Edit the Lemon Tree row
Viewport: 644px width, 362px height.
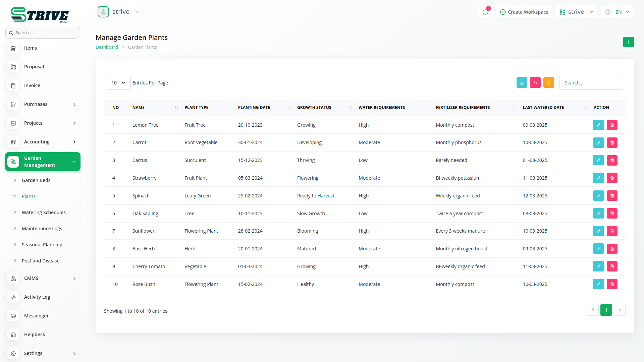(598, 125)
